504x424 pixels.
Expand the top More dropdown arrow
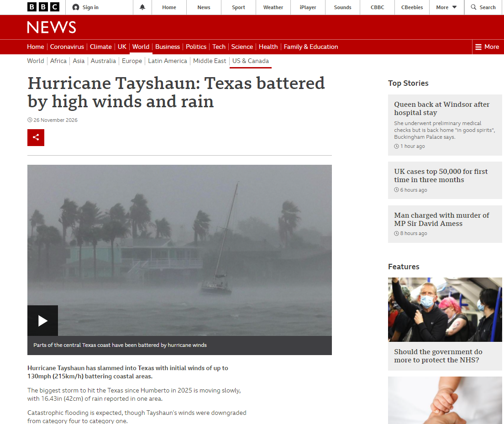455,7
